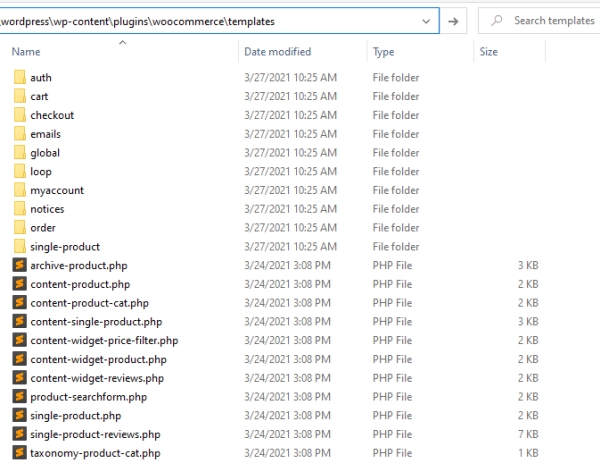The width and height of the screenshot is (600, 471).
Task: Select the single-product folder name
Action: point(65,247)
